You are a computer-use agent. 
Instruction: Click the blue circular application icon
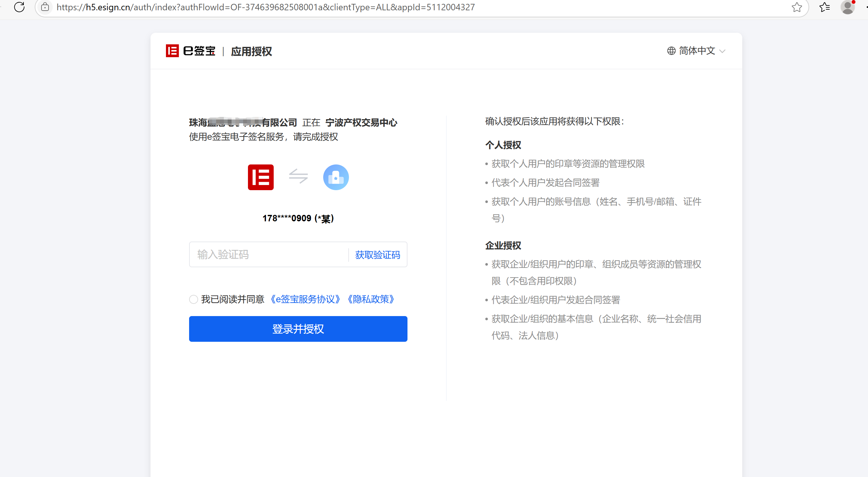(336, 177)
